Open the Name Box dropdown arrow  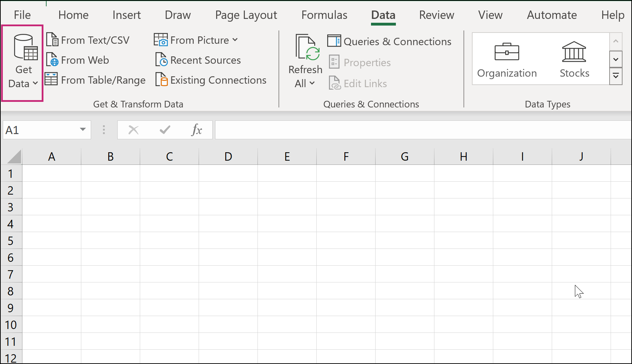click(83, 130)
